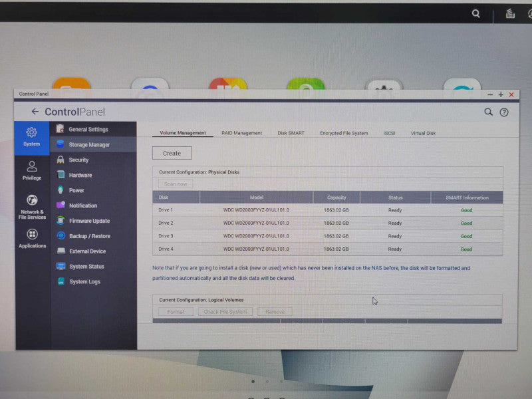Open the Applications category
532x399 pixels.
pos(32,238)
